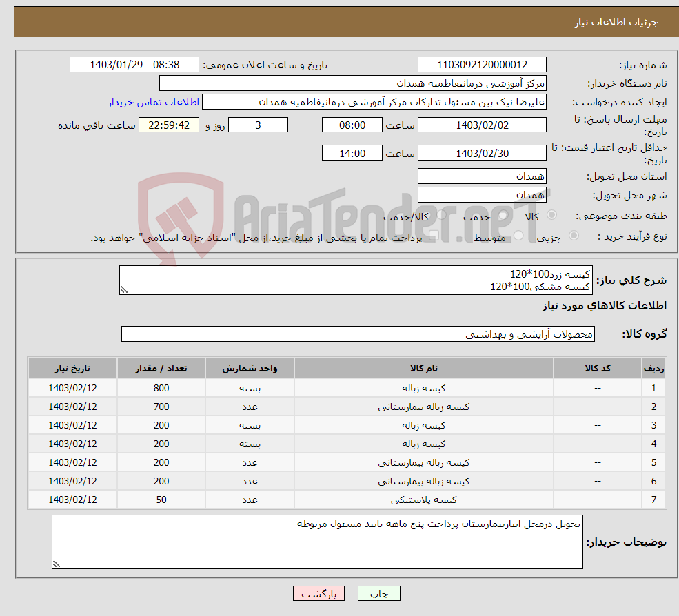Click the تعداد / مقدار column header
Image resolution: width=679 pixels, height=616 pixels.
click(x=161, y=369)
